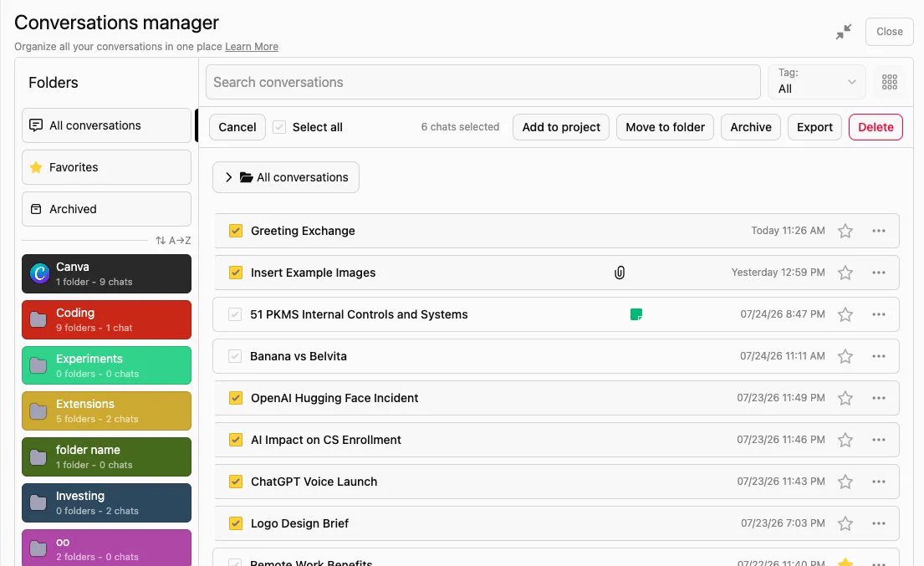Open more options for Greeting Exchange
This screenshot has width=924, height=566.
pos(879,231)
